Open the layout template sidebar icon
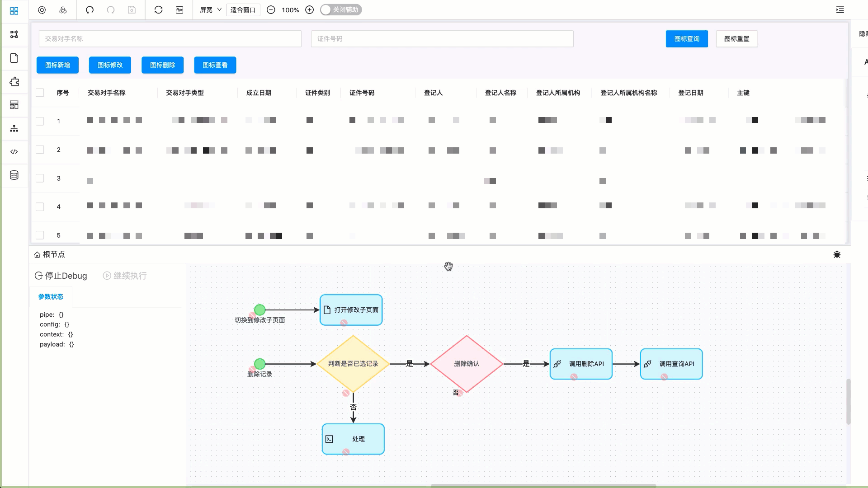This screenshot has width=868, height=488. [x=14, y=105]
